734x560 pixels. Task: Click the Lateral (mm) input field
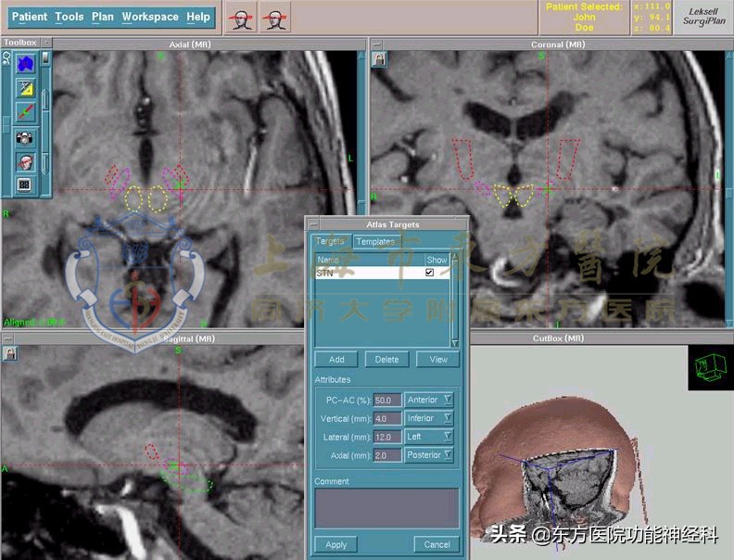(387, 437)
